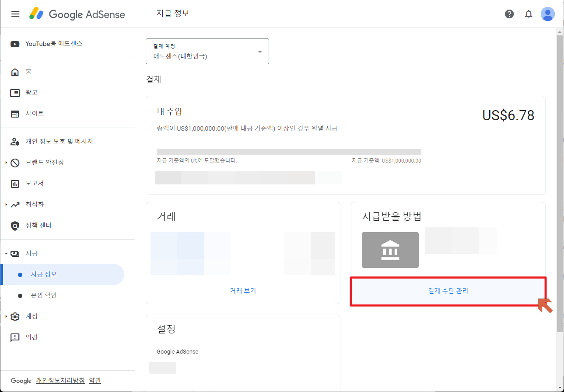Click 결제 수단 관리 button
This screenshot has width=564, height=392.
(448, 291)
